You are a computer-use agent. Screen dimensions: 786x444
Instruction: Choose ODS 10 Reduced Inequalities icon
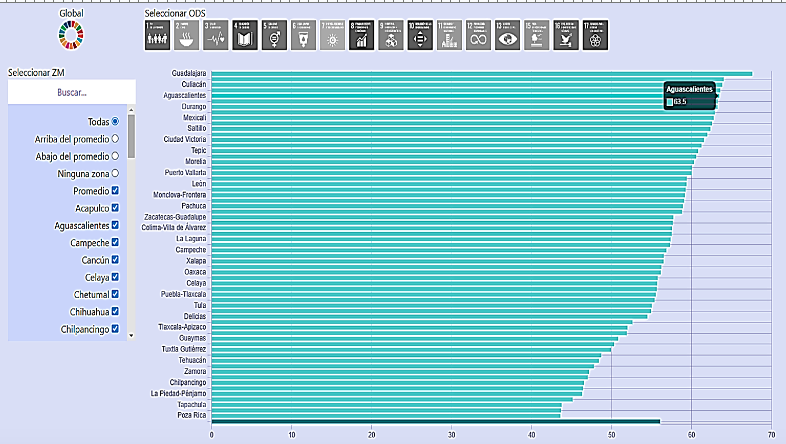click(420, 35)
